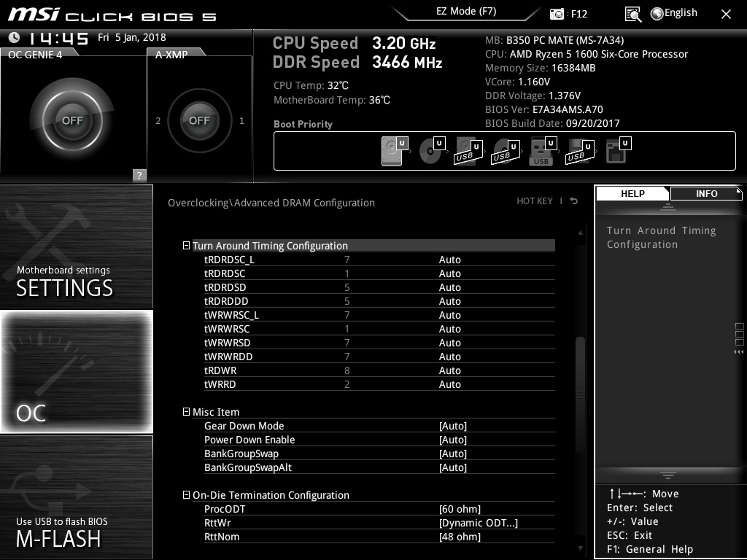Select A-XMP profile 1

click(x=241, y=121)
